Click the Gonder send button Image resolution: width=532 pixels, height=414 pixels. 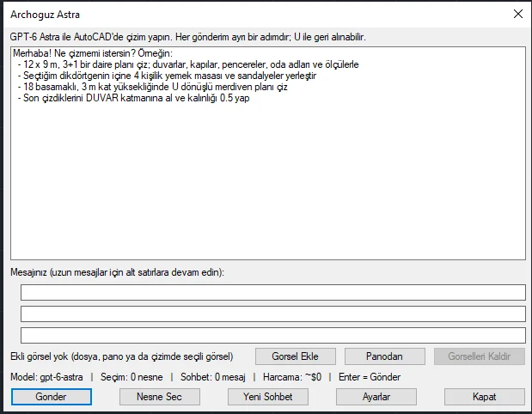[x=52, y=397]
